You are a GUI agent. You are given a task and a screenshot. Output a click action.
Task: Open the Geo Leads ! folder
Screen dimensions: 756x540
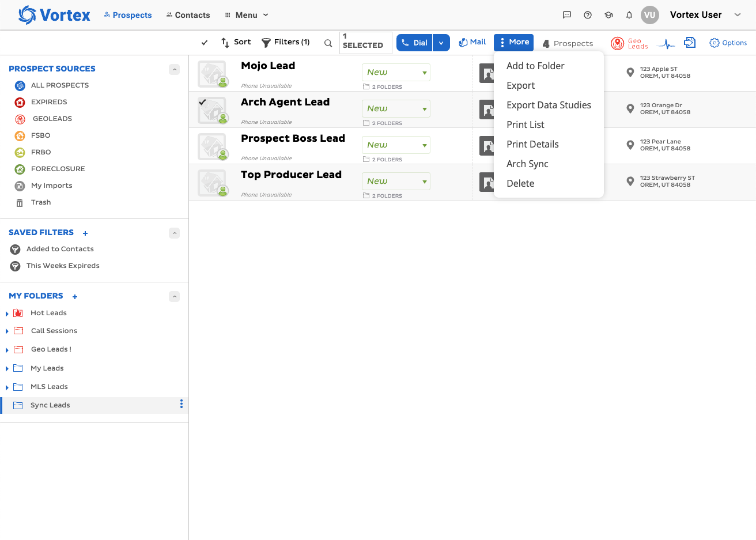click(51, 349)
